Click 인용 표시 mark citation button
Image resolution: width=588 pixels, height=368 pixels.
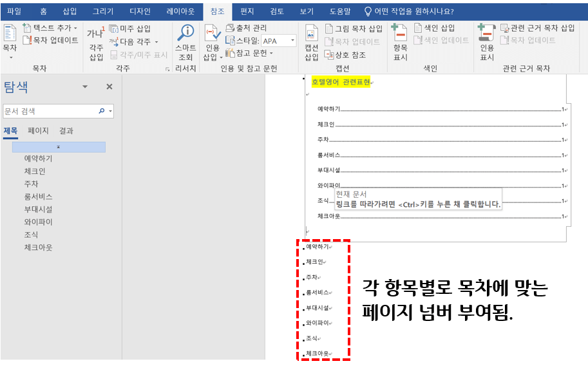(487, 42)
